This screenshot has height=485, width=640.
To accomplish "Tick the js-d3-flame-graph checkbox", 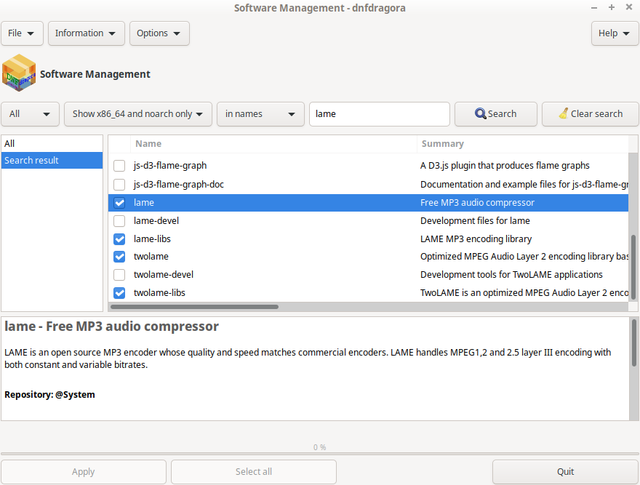I will [119, 166].
